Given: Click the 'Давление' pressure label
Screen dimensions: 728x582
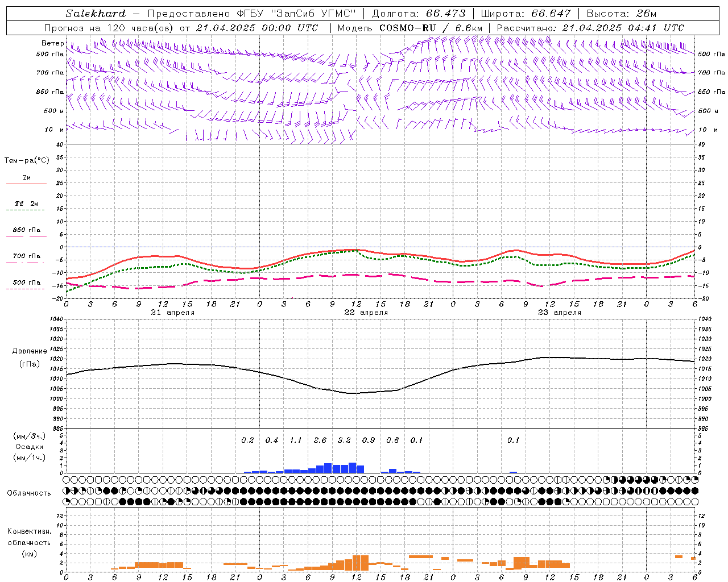Looking at the screenshot, I should click(x=30, y=351).
